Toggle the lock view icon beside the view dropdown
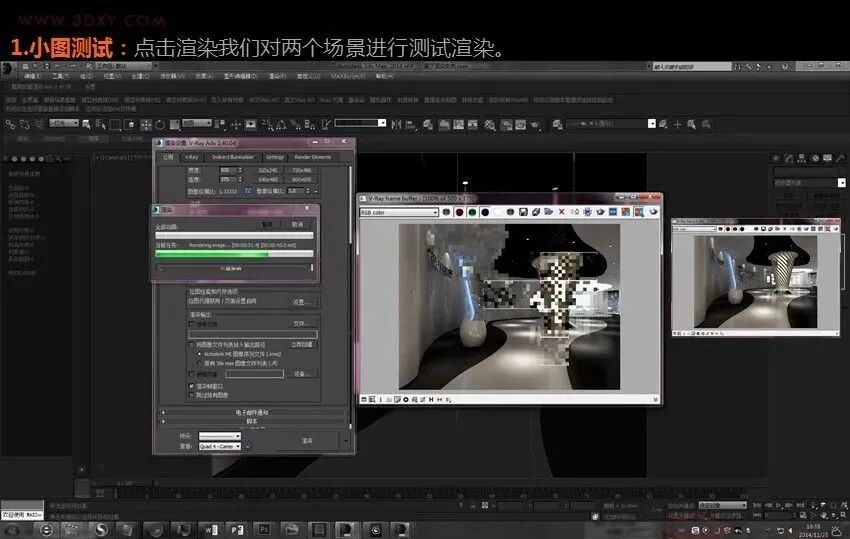 [x=248, y=446]
